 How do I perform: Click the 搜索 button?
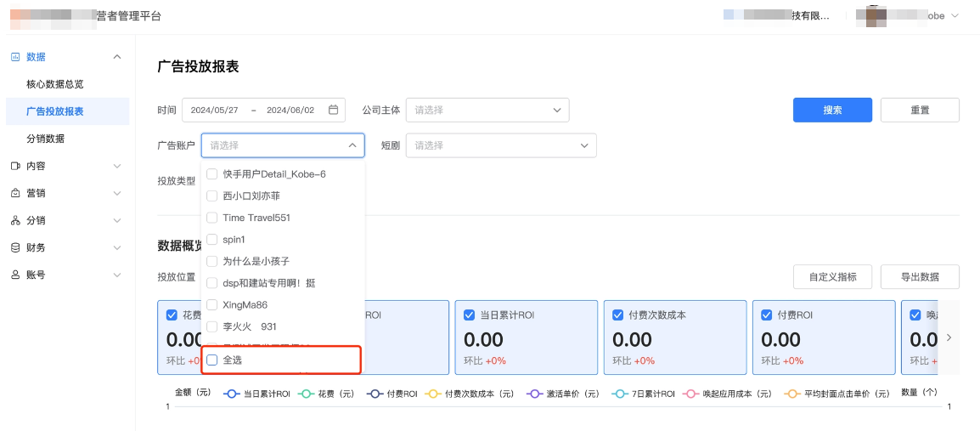coord(832,110)
